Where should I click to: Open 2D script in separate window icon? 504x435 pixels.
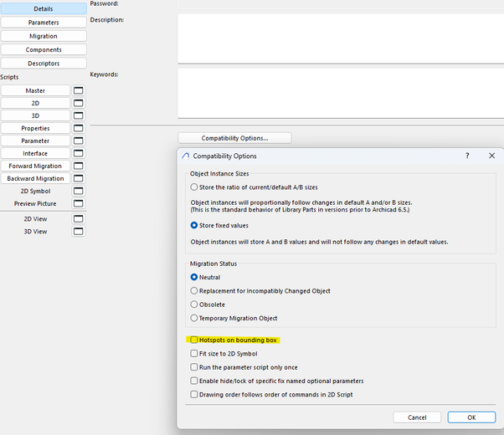(78, 103)
